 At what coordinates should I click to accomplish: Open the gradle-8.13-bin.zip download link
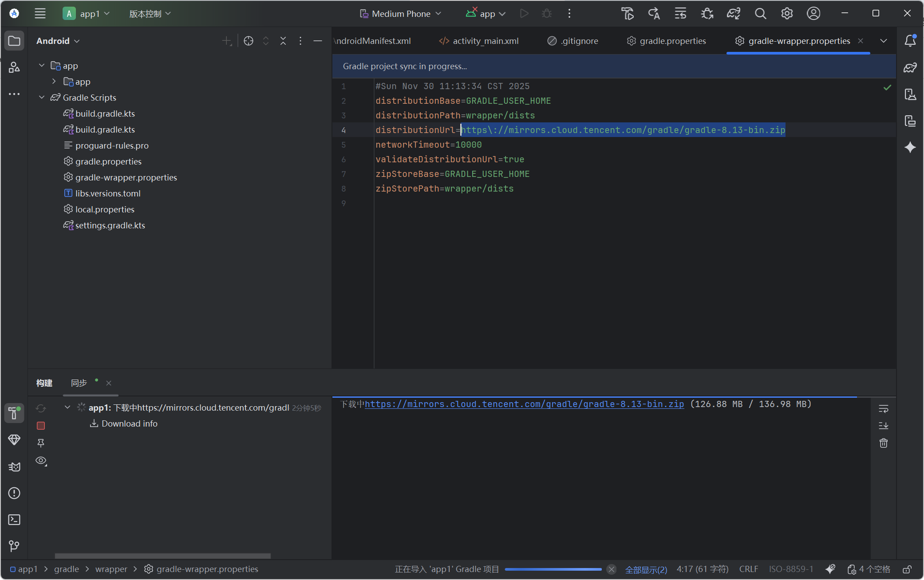tap(525, 404)
